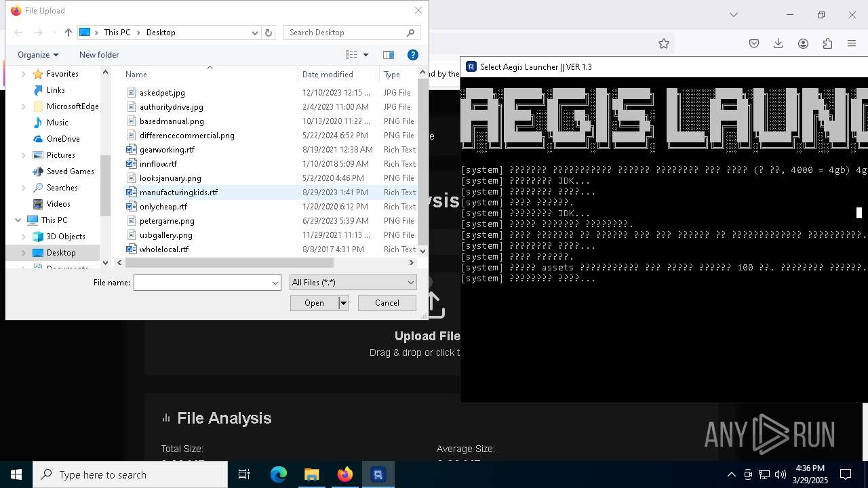
Task: Open the Windows Start menu
Action: (16, 474)
